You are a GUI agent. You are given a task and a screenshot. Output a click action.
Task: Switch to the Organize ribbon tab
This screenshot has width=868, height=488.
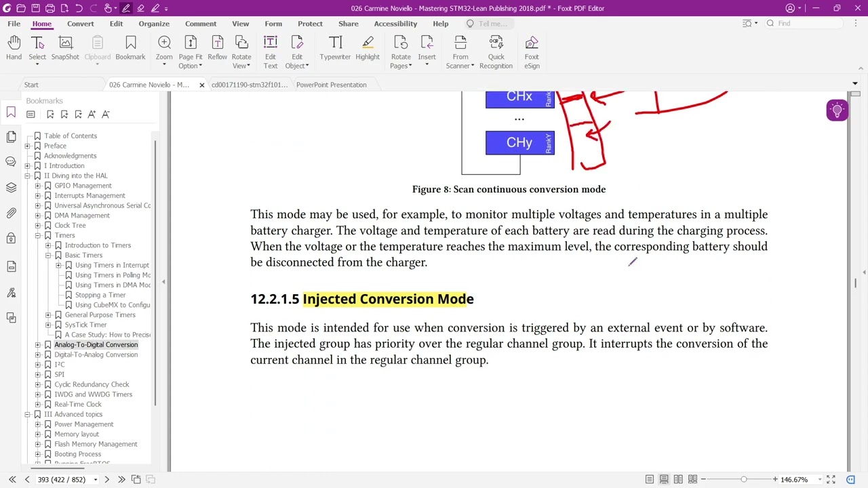[154, 24]
